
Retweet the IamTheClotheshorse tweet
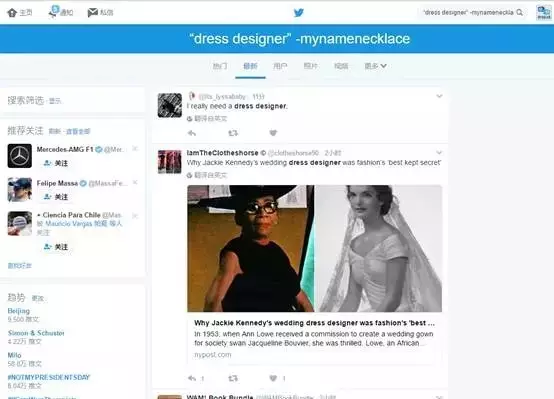233,378
